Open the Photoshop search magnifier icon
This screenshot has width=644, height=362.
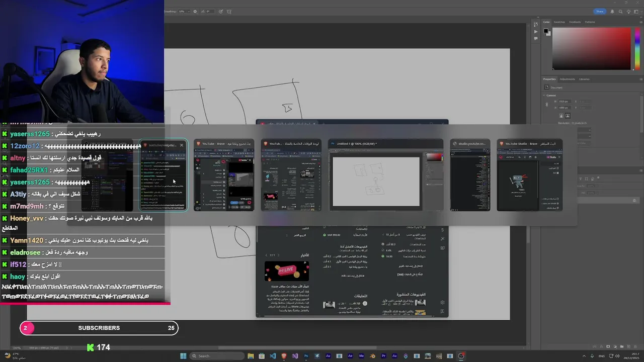click(620, 12)
